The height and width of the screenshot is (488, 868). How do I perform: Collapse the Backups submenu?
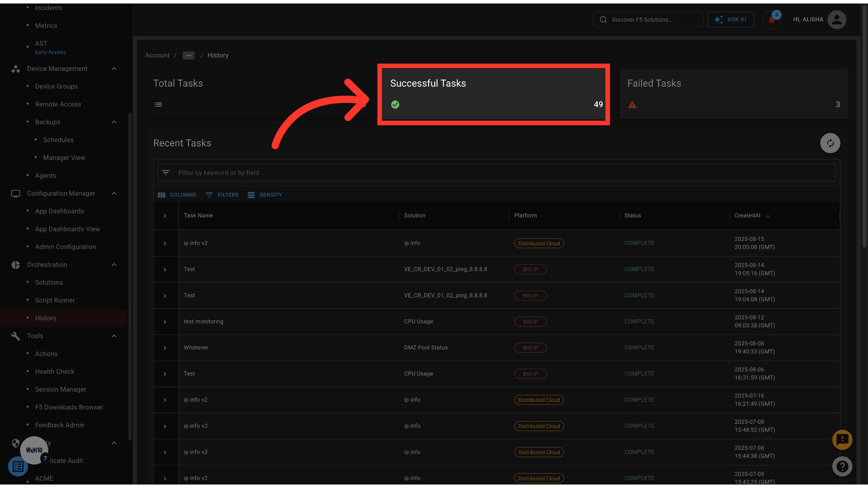coord(114,122)
